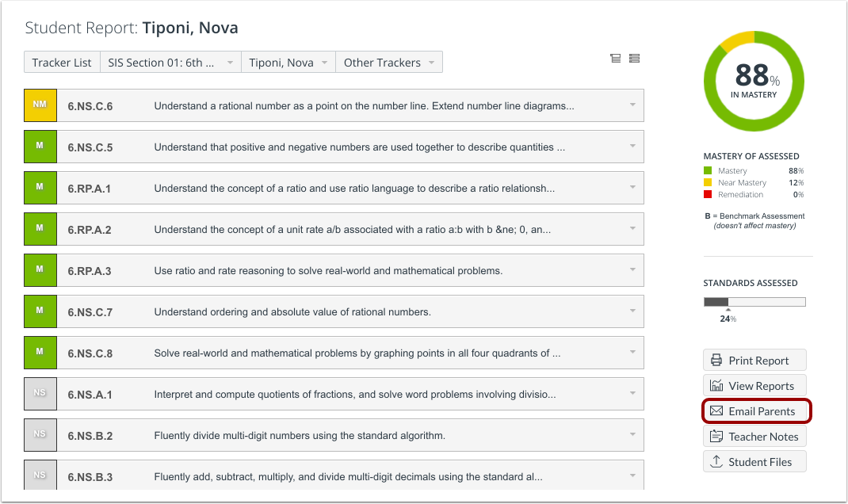This screenshot has height=504, width=848.
Task: Click the Standards Assessed progress bar
Action: [x=754, y=301]
